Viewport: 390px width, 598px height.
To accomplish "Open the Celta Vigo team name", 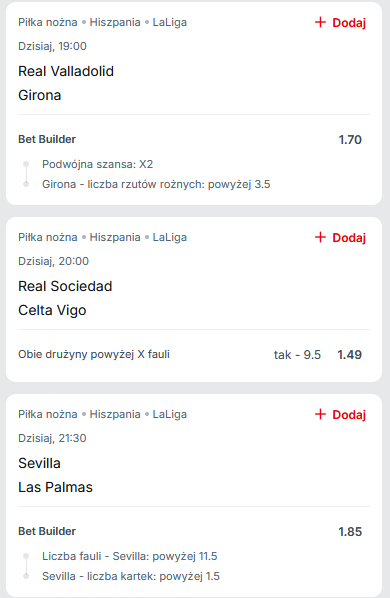I will point(52,311).
